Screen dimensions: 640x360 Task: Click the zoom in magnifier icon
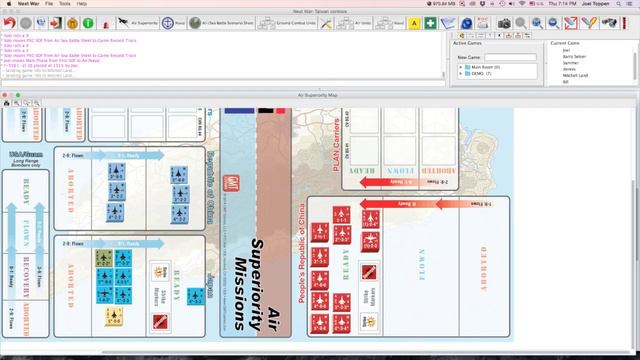[x=537, y=23]
